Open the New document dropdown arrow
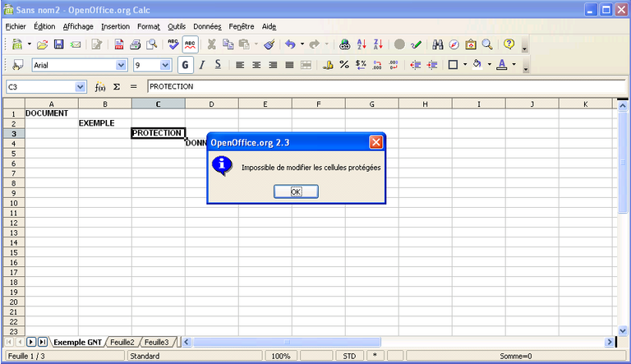 30,44
